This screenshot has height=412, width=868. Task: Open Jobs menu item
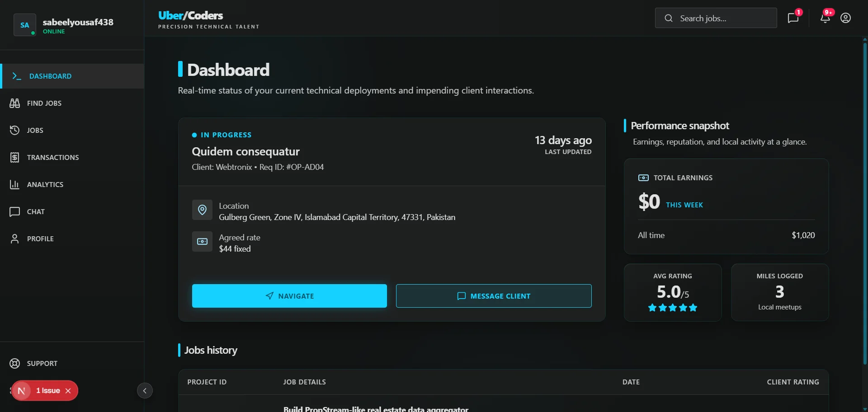[x=72, y=130]
